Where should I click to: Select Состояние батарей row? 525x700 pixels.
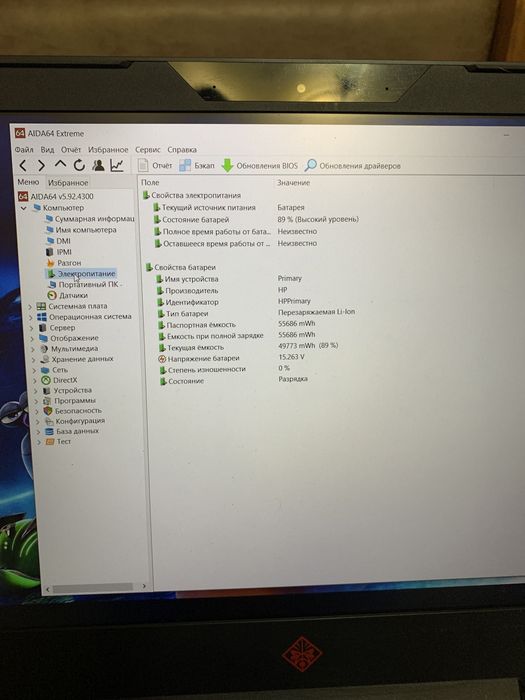pos(256,220)
